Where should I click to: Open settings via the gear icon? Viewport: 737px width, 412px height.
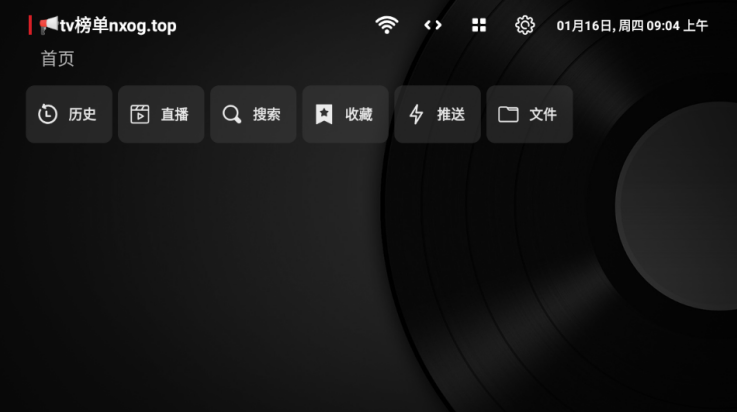tap(525, 25)
